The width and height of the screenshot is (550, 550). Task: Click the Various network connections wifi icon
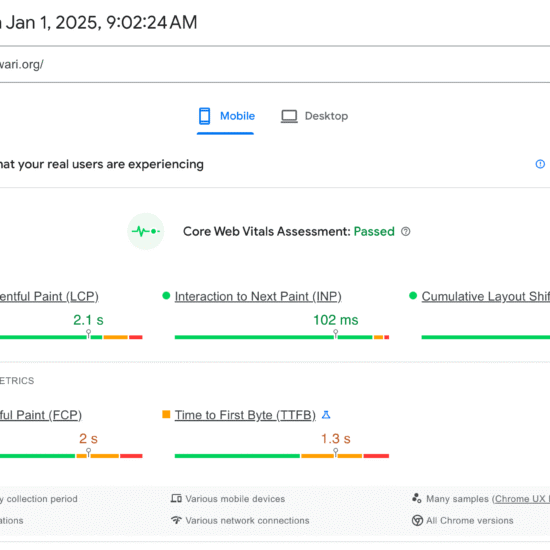pos(176,520)
